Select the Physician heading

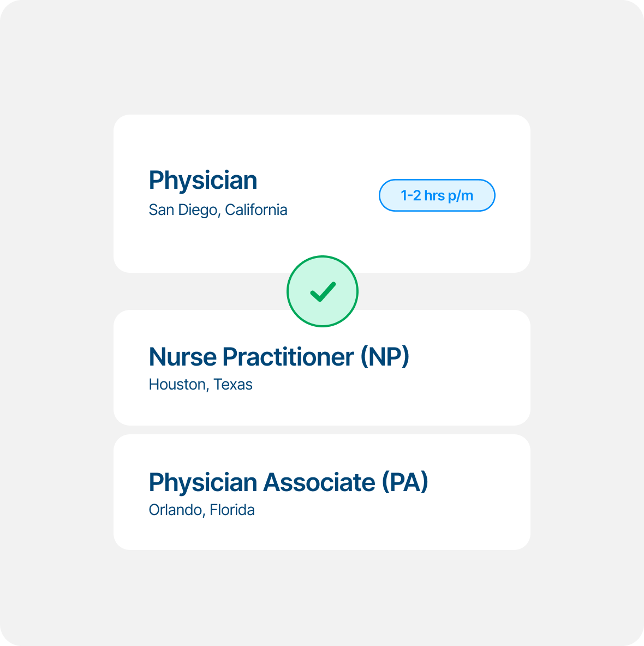pos(203,180)
